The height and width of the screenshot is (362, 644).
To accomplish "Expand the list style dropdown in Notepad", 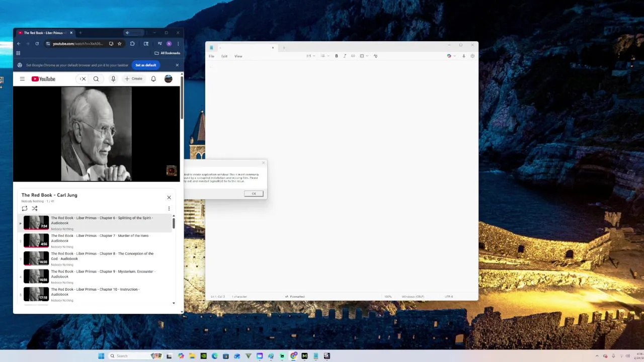I will pyautogui.click(x=325, y=56).
